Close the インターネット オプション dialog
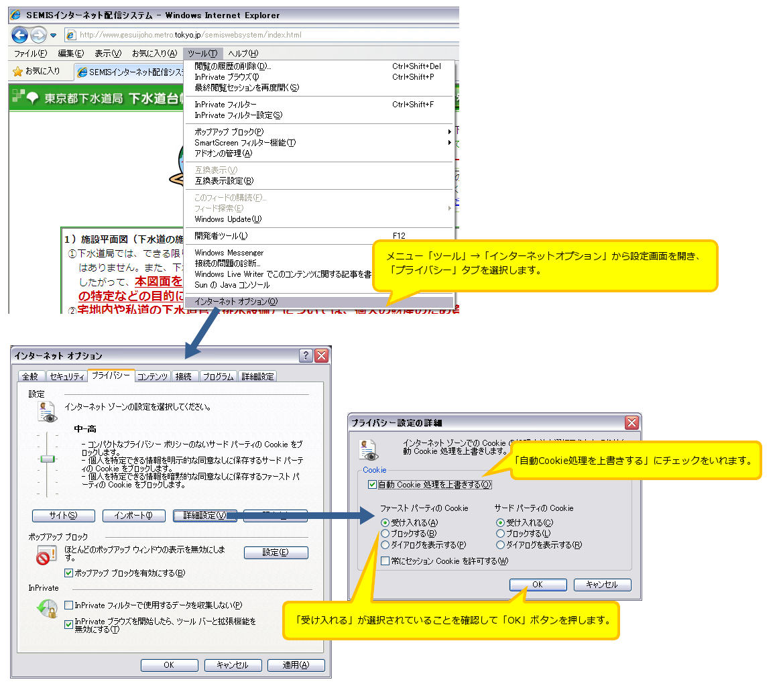The image size is (783, 700). point(322,355)
